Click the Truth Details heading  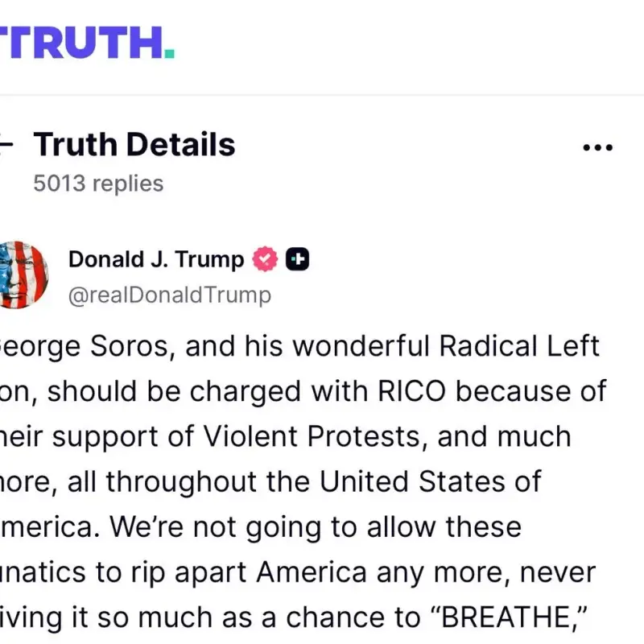click(134, 145)
